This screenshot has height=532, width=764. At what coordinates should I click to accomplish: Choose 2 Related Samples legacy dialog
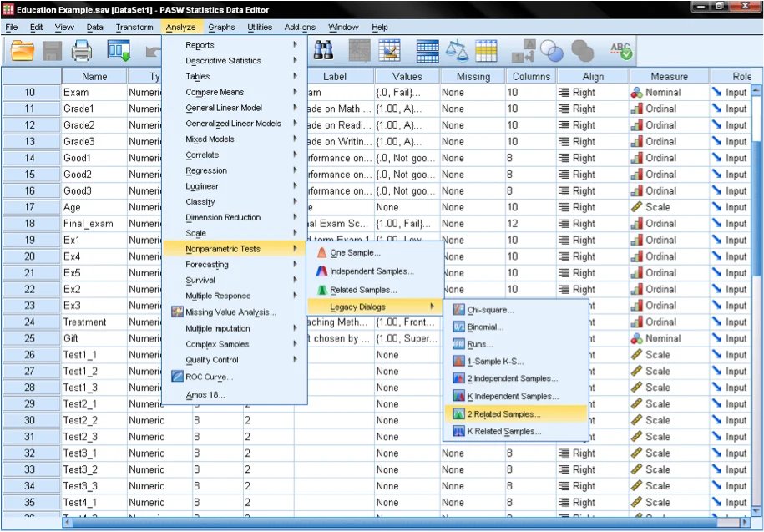[516, 414]
